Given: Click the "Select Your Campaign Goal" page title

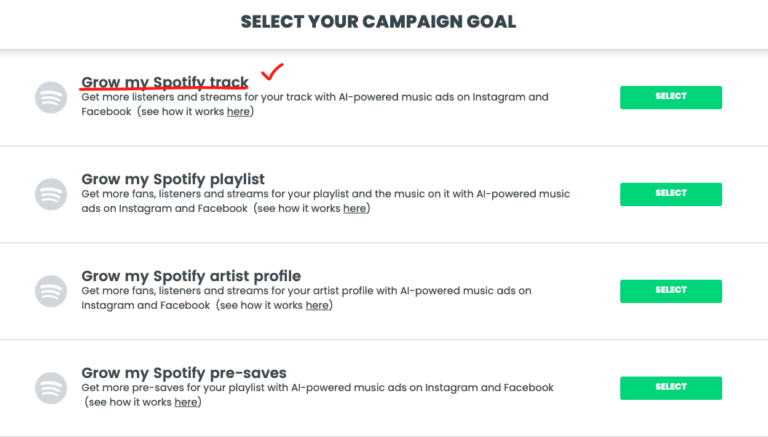Looking at the screenshot, I should coord(378,21).
